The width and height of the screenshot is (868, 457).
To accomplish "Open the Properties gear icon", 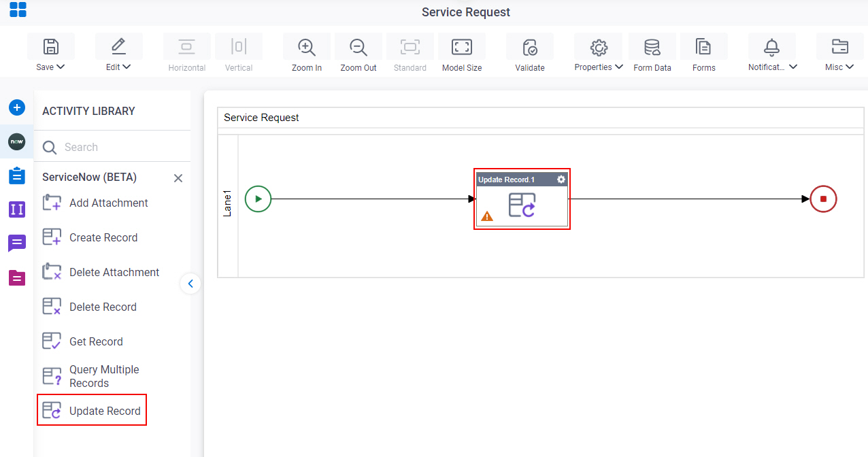I will point(599,47).
